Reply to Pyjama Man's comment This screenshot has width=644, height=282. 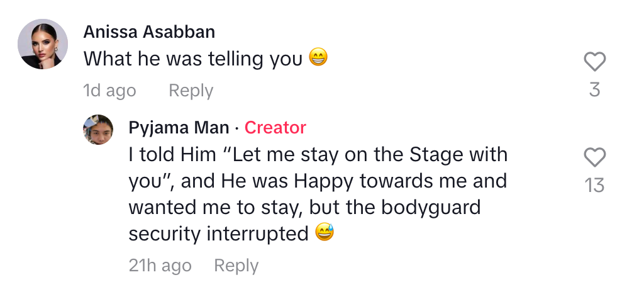tap(236, 266)
